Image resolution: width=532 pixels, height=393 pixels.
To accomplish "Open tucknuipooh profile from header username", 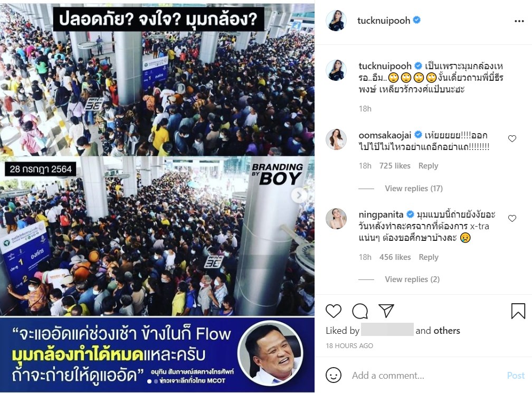I will tap(384, 21).
